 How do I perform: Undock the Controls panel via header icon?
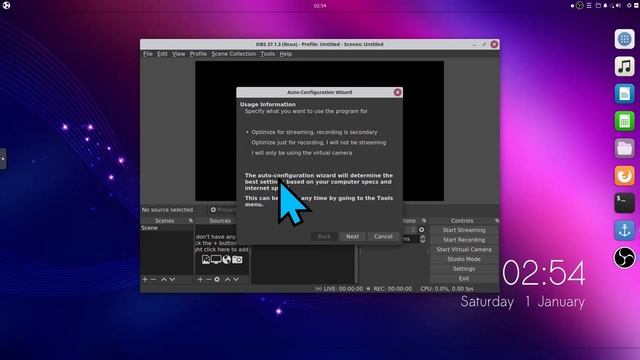[497, 221]
